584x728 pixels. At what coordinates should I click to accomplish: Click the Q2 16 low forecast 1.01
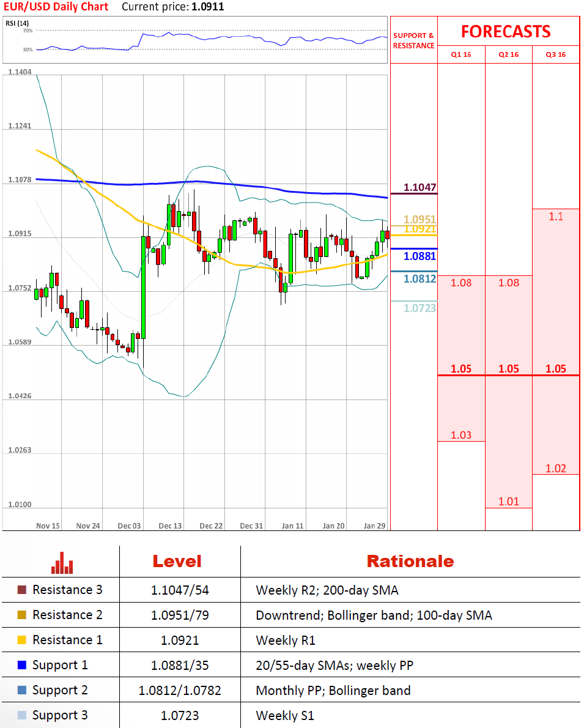[x=509, y=502]
